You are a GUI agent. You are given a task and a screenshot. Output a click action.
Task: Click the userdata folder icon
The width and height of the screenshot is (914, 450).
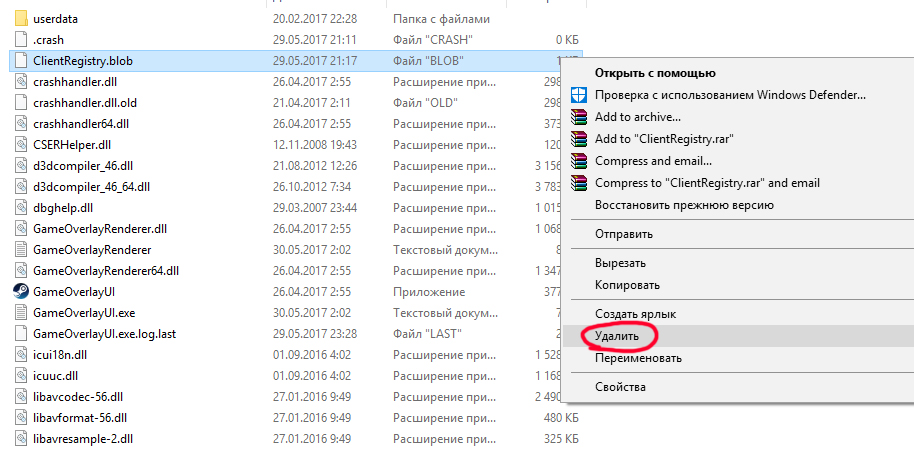21,19
